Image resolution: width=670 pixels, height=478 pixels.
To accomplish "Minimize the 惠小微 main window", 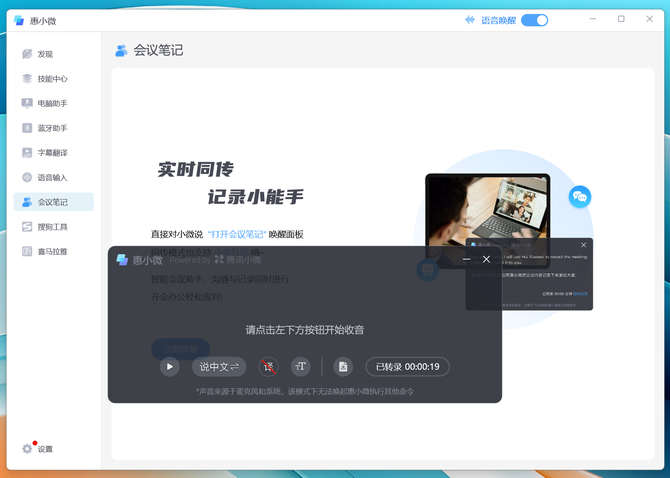I will click(593, 19).
